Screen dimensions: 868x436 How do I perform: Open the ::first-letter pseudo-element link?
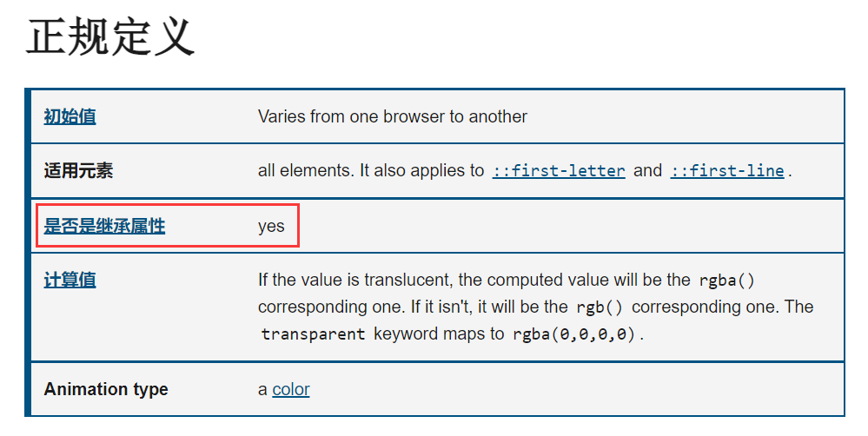point(559,171)
